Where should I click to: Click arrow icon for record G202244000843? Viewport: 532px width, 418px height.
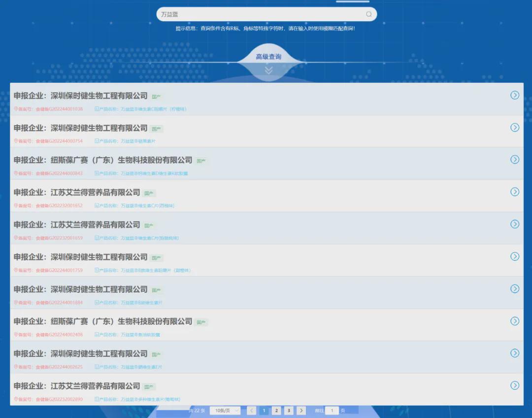[x=515, y=159]
